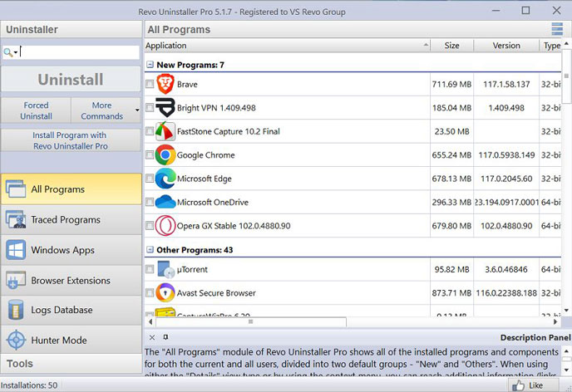Tick the Microsoft Edge checkbox
Screen dimensions: 572x392
point(150,179)
